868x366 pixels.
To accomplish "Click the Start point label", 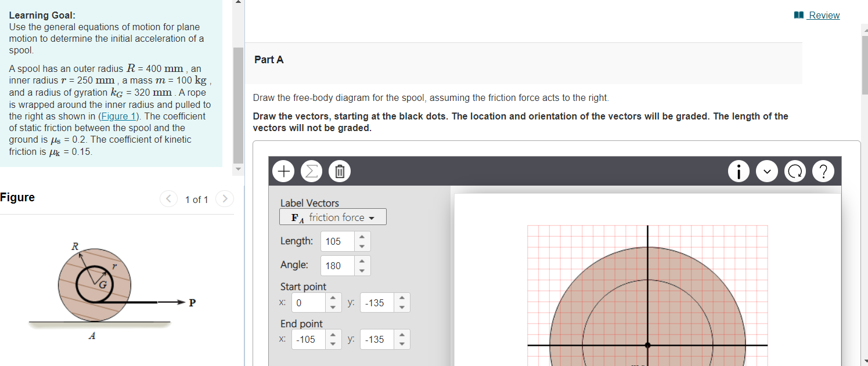I will coord(303,287).
